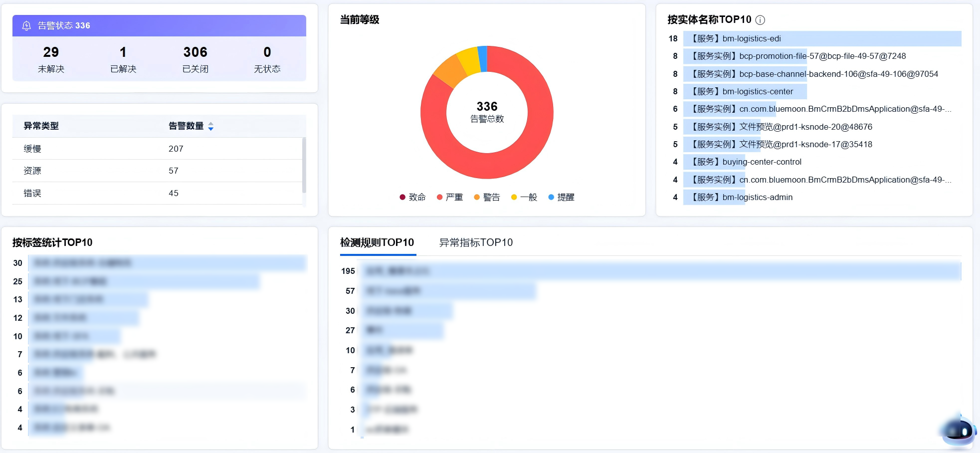
Task: Click the yellow 一般 donut segment
Action: 470,61
